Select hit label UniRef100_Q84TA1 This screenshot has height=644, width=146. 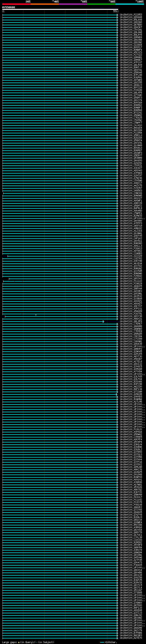click(131, 70)
